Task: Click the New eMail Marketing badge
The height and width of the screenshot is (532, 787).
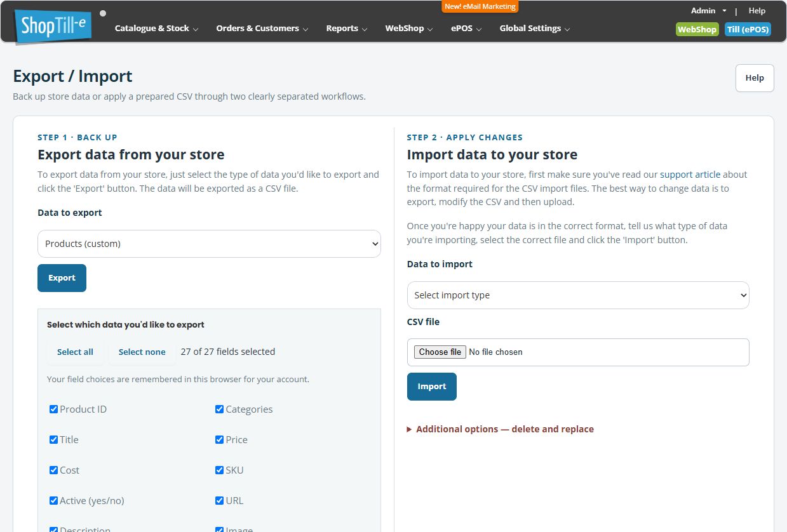Action: tap(480, 6)
